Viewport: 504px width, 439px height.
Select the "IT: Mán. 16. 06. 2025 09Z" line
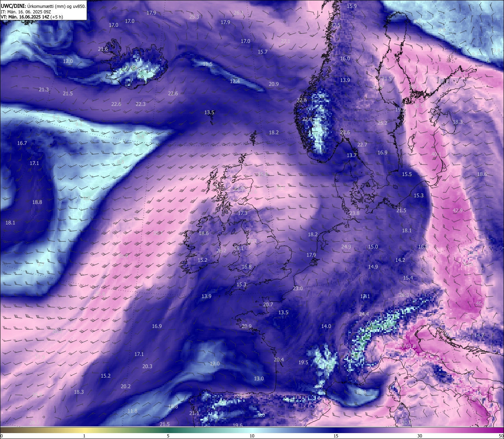click(x=26, y=12)
